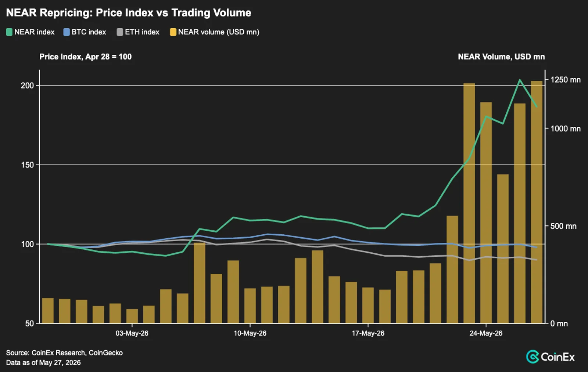Click the last volume bar at chart's right edge
This screenshot has height=372, width=588.
click(537, 202)
